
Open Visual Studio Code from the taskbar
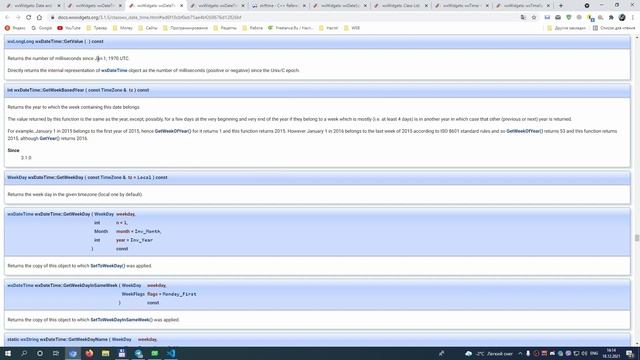(x=171, y=353)
